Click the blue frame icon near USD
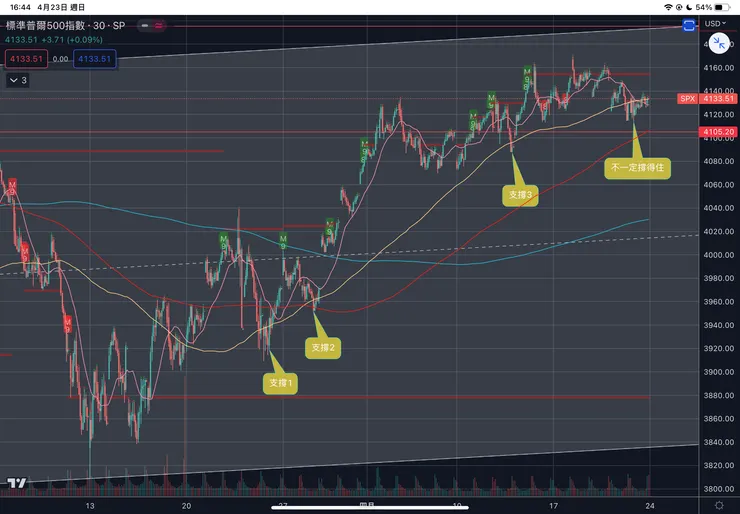The width and height of the screenshot is (740, 514). [689, 25]
